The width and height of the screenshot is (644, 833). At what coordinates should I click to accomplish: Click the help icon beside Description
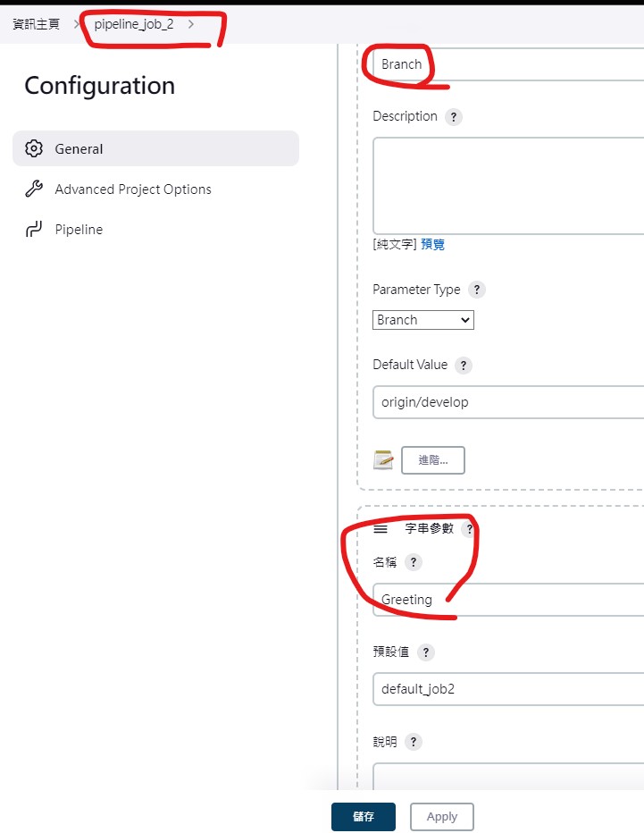click(x=453, y=117)
